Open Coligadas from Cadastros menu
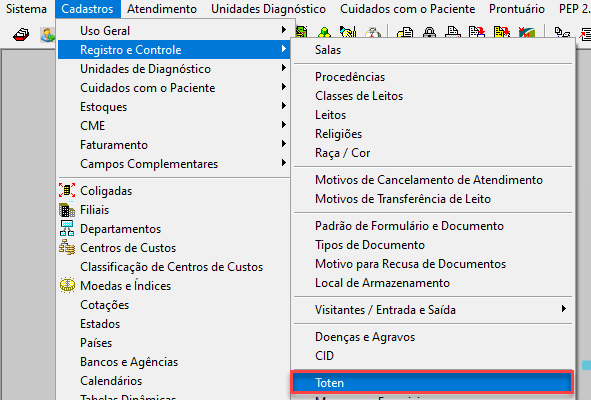591x400 pixels. (x=174, y=191)
